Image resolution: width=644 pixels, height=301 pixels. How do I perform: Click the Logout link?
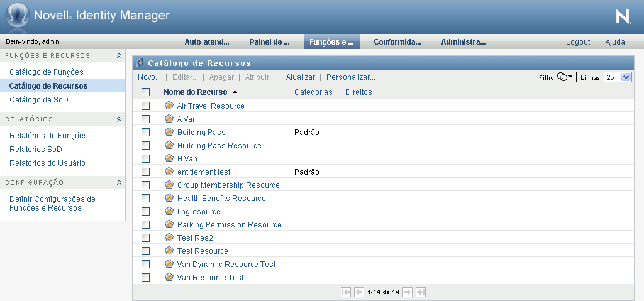pyautogui.click(x=578, y=42)
